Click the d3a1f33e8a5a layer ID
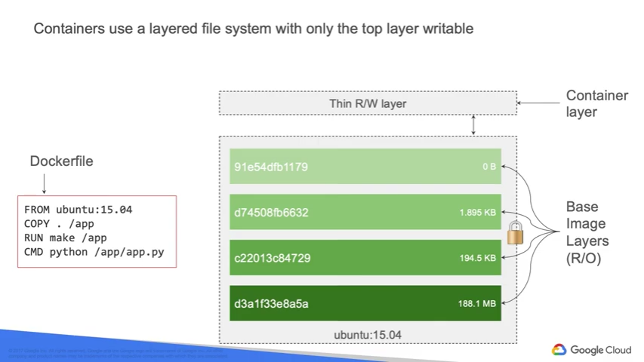This screenshot has width=644, height=362. tap(271, 304)
